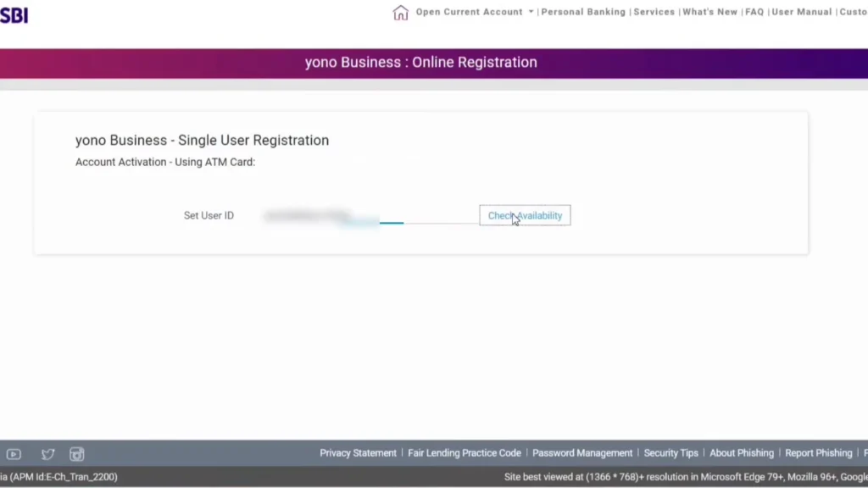Click the Check Availability button
The width and height of the screenshot is (868, 488).
[525, 215]
